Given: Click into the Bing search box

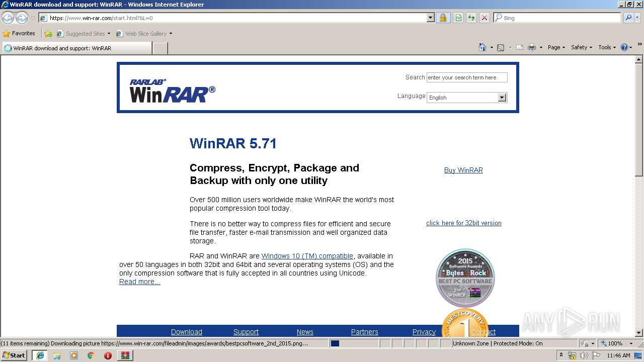Looking at the screenshot, I should click(557, 18).
